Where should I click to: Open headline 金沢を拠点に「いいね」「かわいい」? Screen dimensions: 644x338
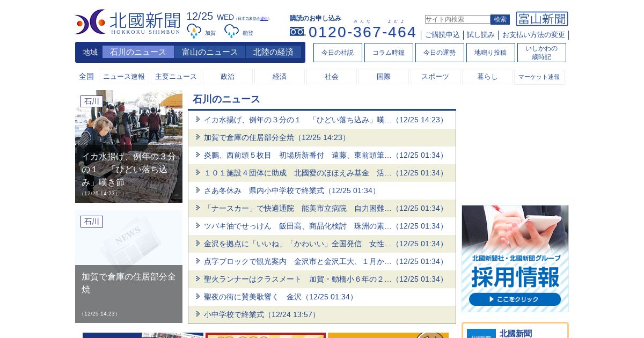[322, 244]
